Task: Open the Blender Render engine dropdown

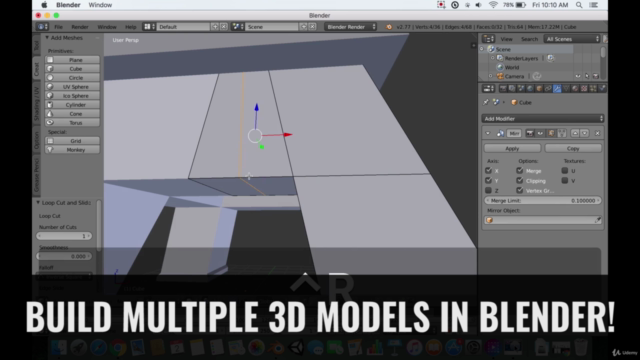Action: tap(351, 27)
